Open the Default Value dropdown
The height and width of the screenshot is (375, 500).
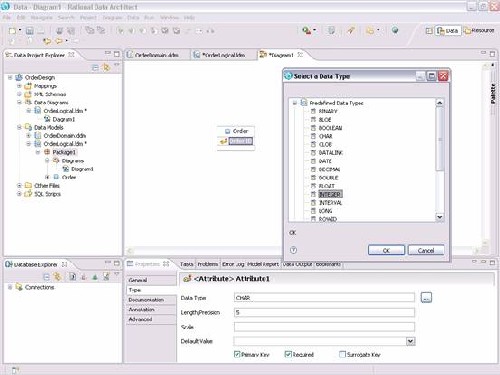click(x=410, y=341)
